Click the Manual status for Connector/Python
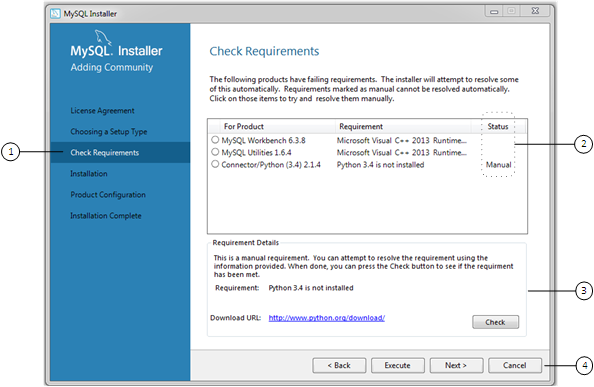This screenshot has height=387, width=594. point(499,165)
